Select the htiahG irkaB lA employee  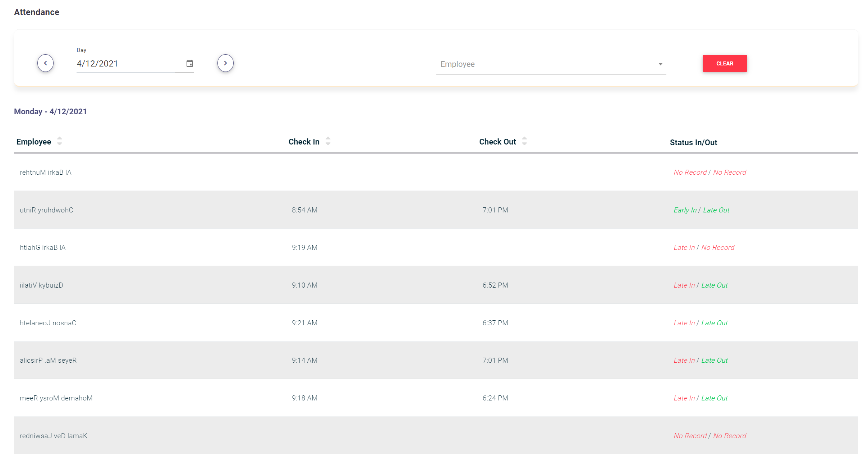click(x=42, y=248)
